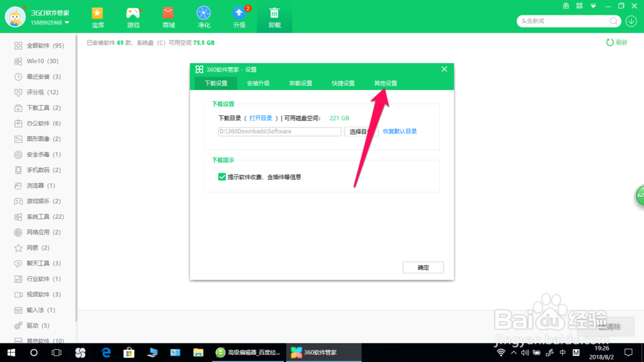The width and height of the screenshot is (644, 362).
Task: Close the 设置 dialog
Action: [444, 70]
